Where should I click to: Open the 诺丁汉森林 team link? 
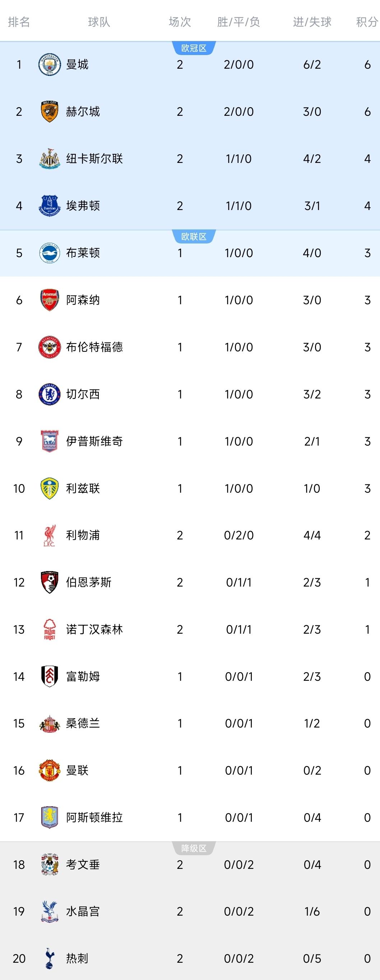click(x=94, y=629)
